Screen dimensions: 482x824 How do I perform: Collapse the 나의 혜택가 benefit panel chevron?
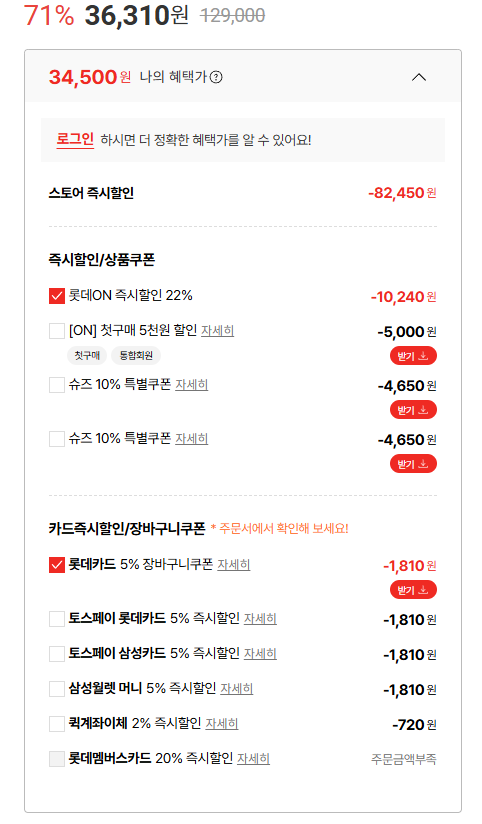[418, 77]
